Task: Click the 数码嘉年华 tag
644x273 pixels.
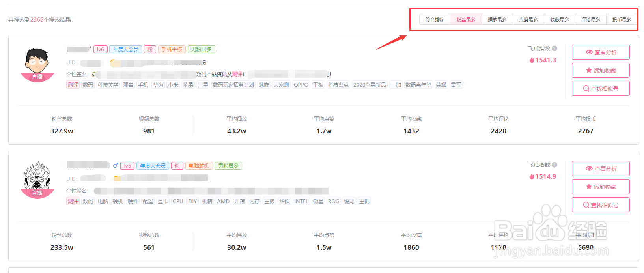Action: (418, 85)
